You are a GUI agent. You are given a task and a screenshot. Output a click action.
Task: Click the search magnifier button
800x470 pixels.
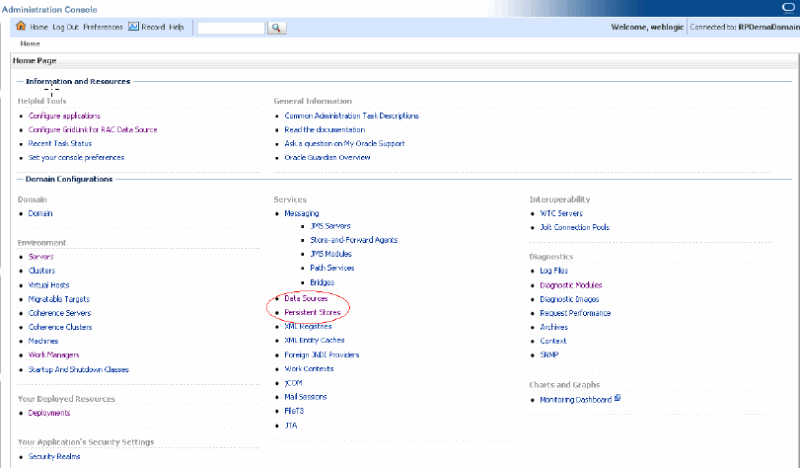[276, 28]
